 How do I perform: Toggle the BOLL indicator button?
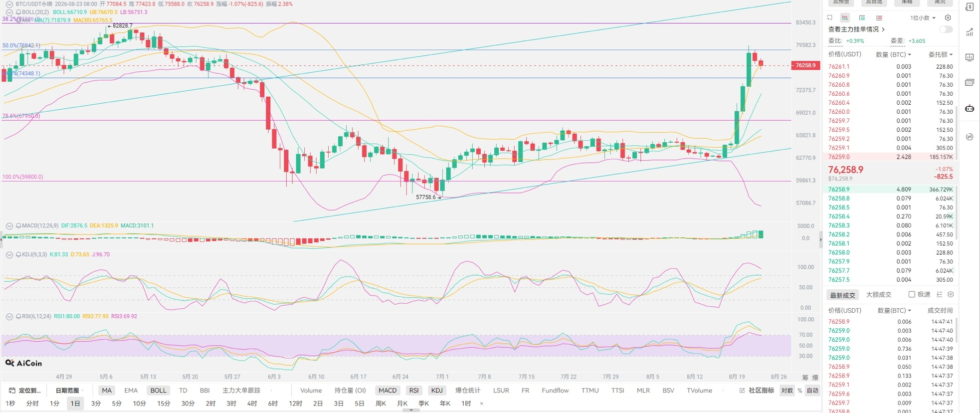[158, 391]
